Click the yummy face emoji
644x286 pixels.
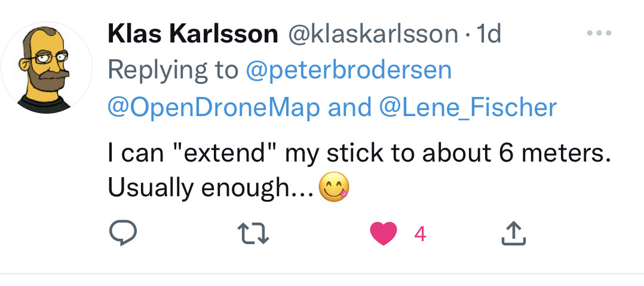334,189
